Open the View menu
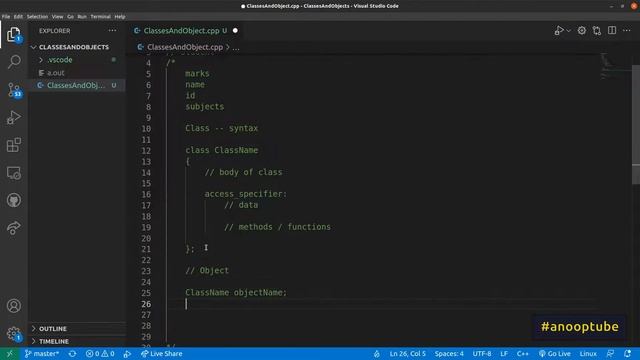The height and width of the screenshot is (360, 640). 58,17
